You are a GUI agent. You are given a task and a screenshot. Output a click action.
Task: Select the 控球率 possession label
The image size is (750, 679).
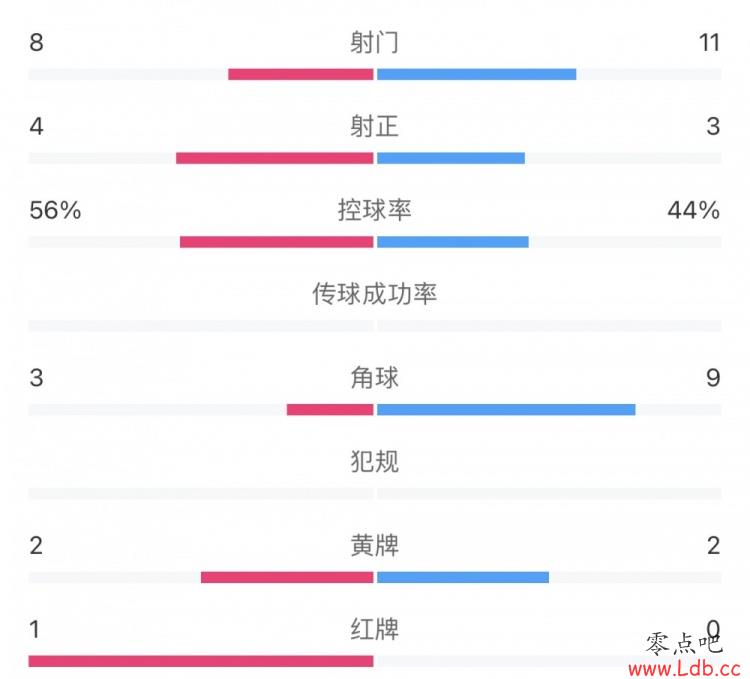click(x=374, y=210)
